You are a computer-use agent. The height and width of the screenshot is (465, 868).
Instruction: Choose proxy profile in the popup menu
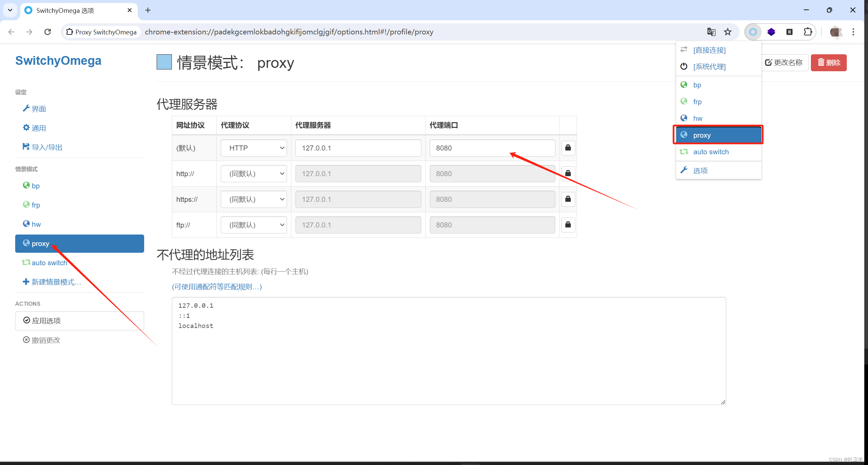(718, 135)
